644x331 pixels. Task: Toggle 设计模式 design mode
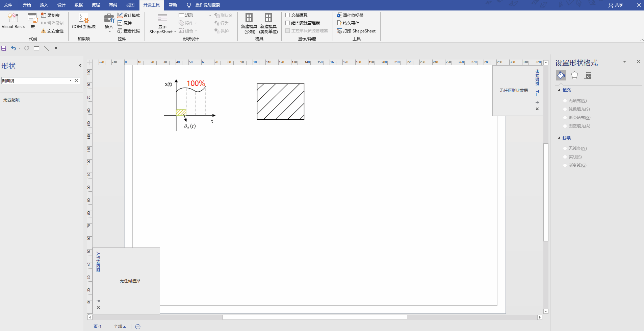pyautogui.click(x=128, y=15)
